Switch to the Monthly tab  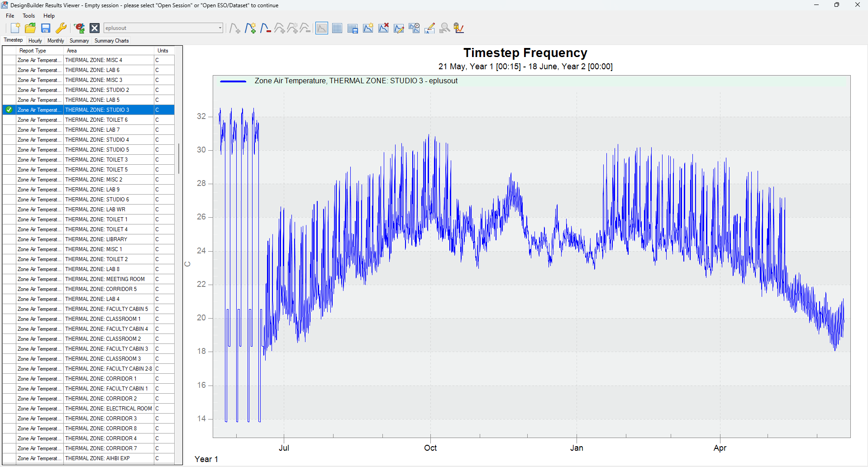(x=56, y=41)
